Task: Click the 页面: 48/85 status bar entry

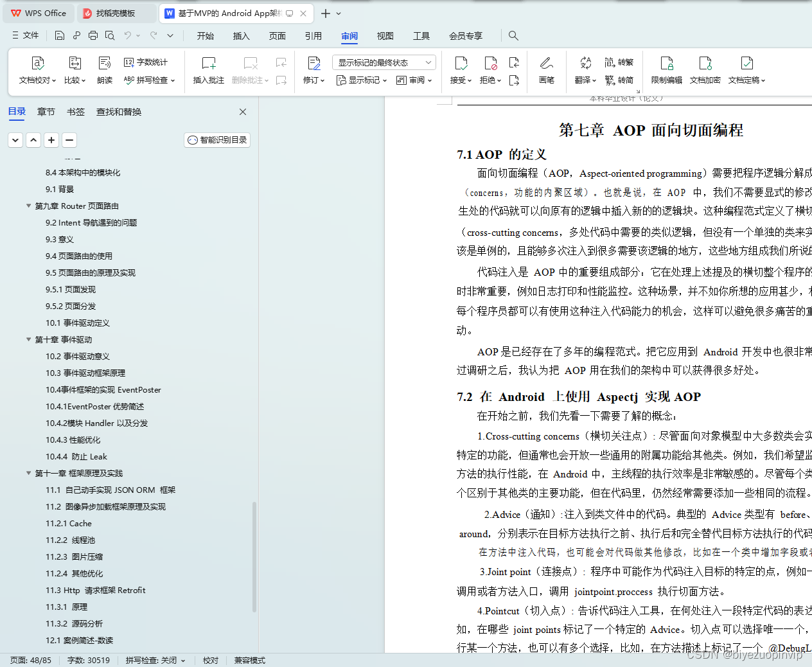Action: (31, 660)
